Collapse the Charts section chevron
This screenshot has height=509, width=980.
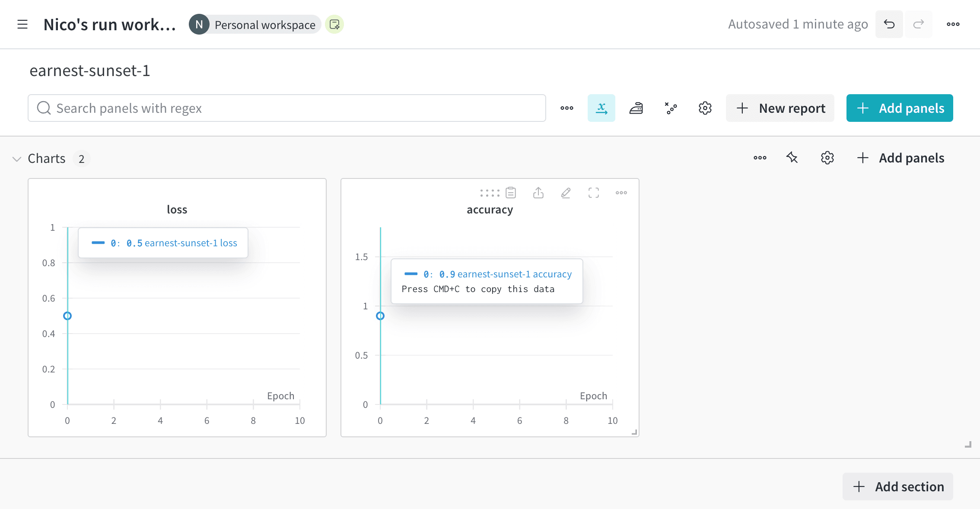[17, 159]
